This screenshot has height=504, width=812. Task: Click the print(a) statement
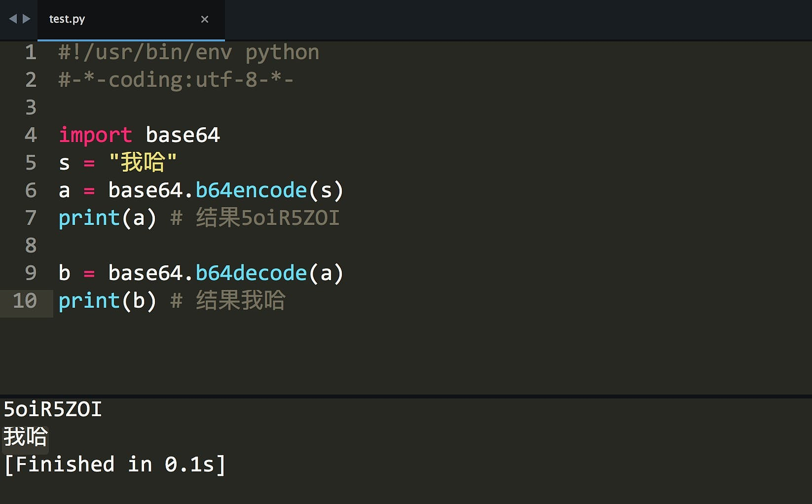[107, 218]
